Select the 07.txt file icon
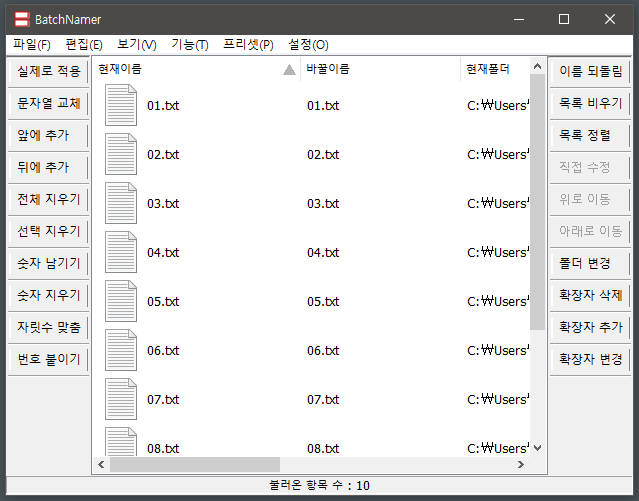This screenshot has height=501, width=639. [121, 399]
